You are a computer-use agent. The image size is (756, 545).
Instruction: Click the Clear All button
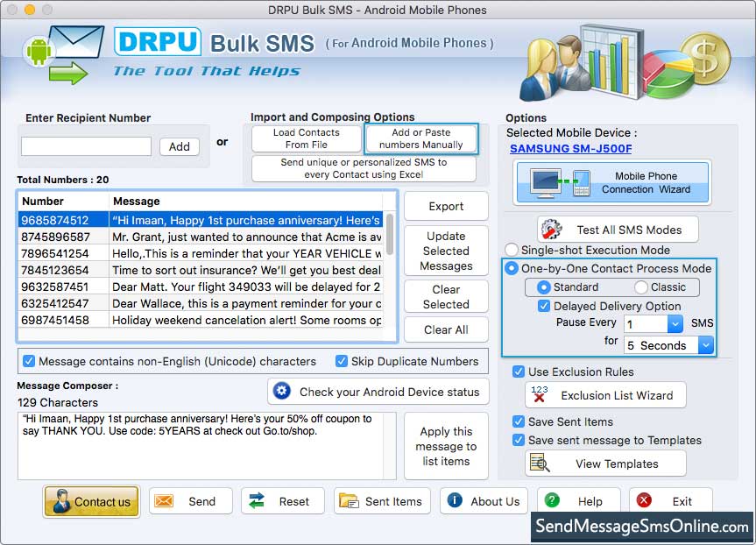pyautogui.click(x=446, y=329)
